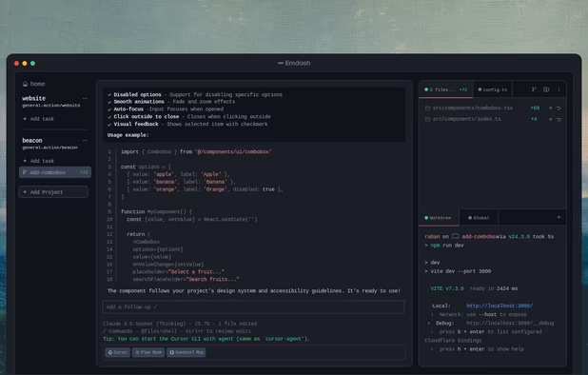
Task: Add task under the beacon project
Action: pos(39,161)
